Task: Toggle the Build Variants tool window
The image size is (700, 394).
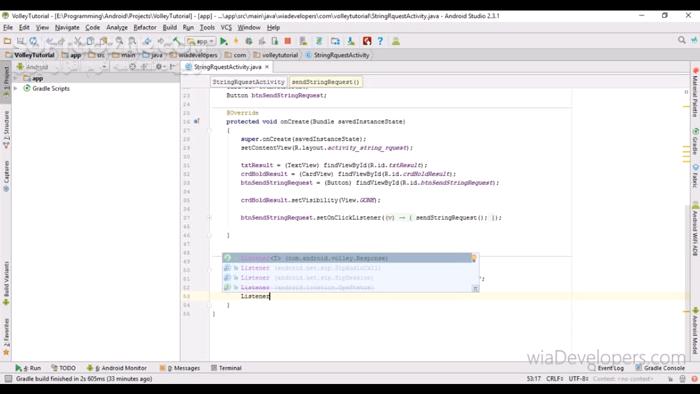Action: (6, 283)
